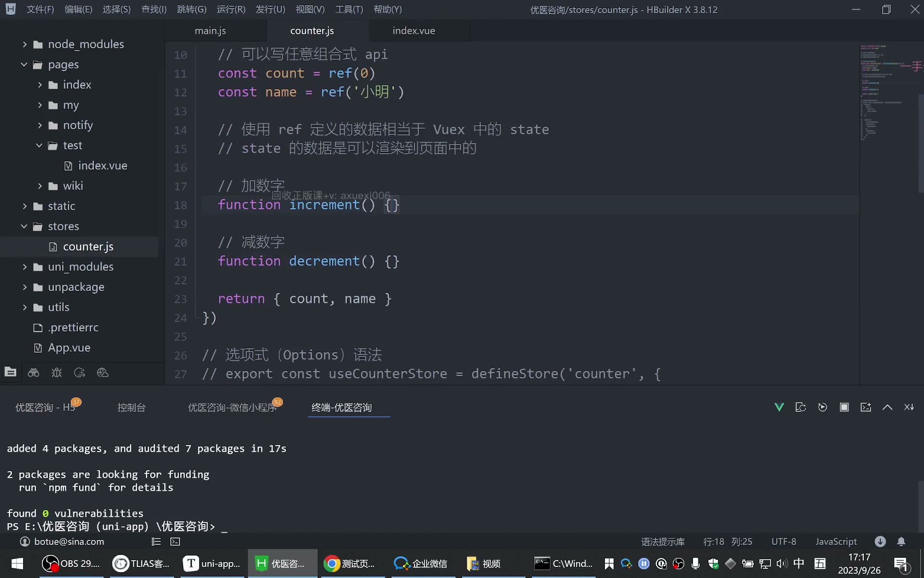Click the code minimap preview
This screenshot has width=924, height=578.
pyautogui.click(x=888, y=93)
